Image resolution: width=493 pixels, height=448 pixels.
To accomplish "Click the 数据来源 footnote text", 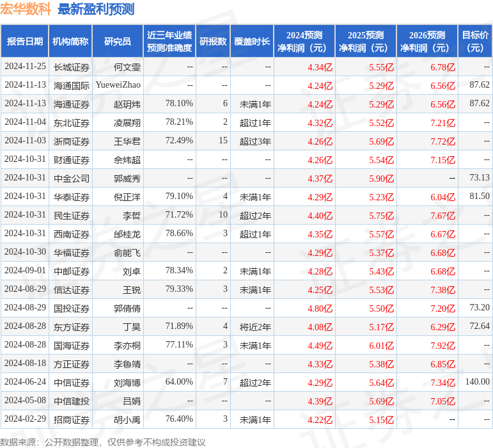I will click(x=103, y=442).
